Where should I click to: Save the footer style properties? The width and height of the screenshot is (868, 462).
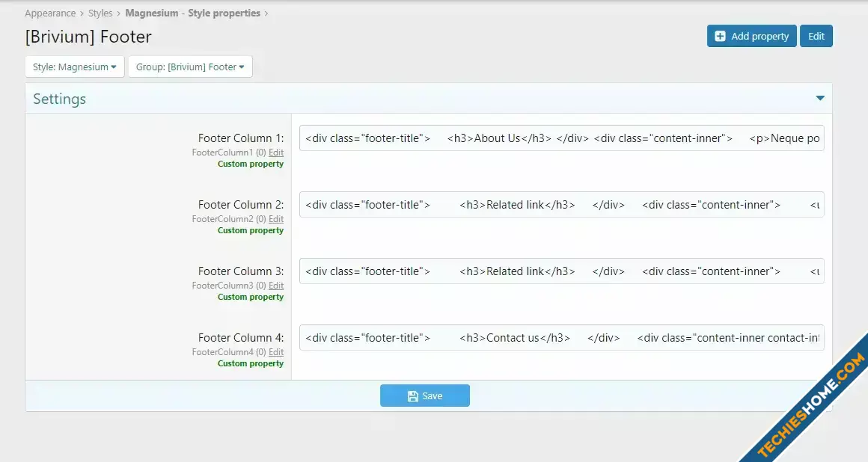[x=424, y=395]
